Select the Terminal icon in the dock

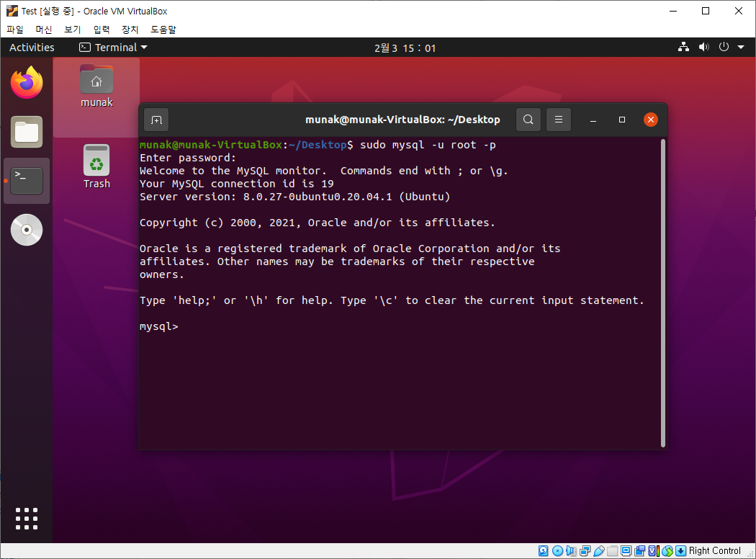click(x=27, y=181)
